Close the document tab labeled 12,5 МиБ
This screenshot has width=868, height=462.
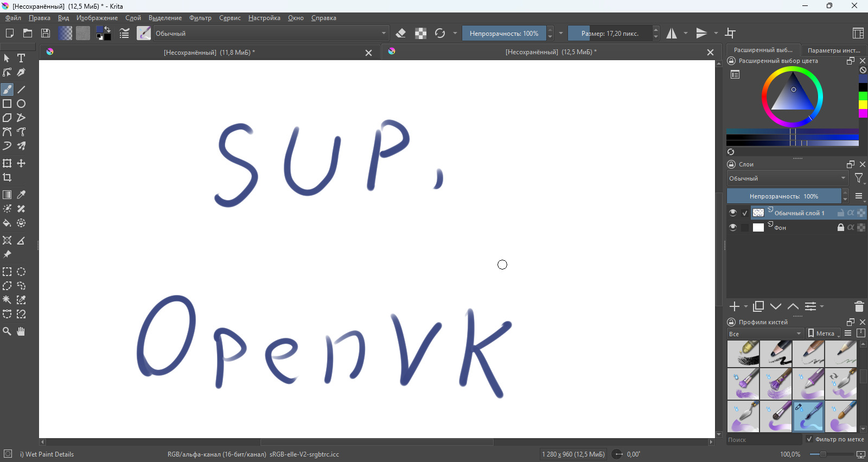(710, 52)
